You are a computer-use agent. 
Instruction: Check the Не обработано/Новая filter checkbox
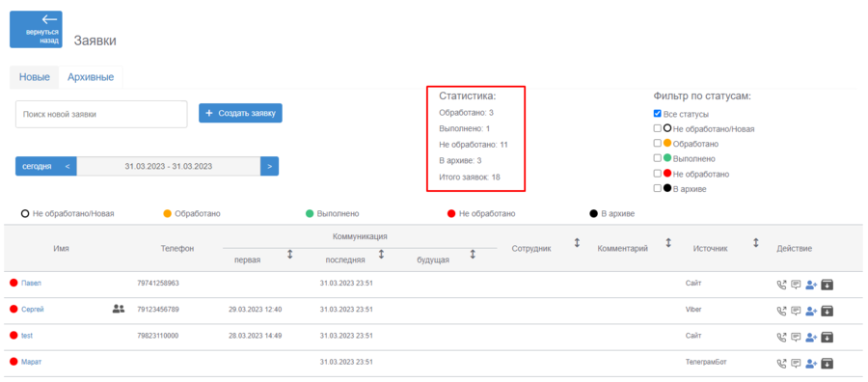click(657, 128)
